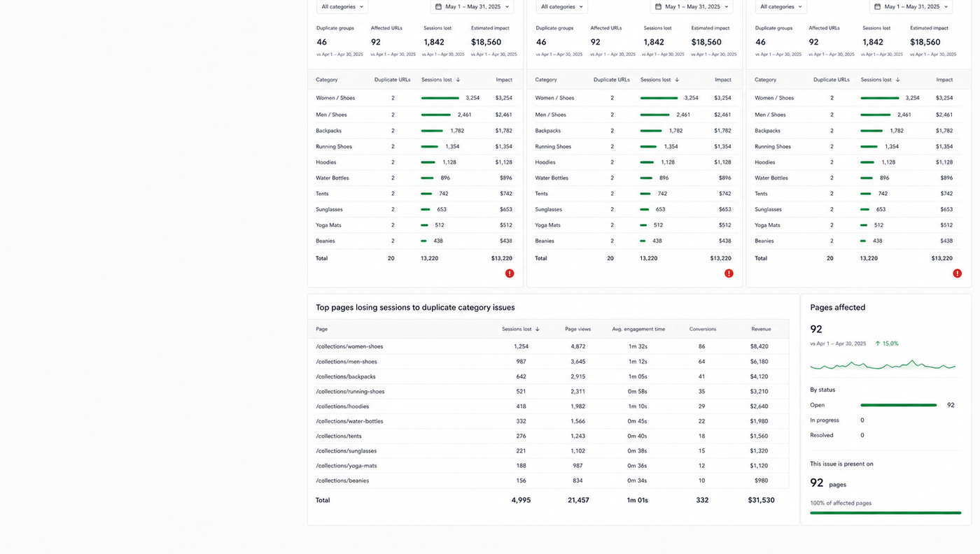Sort Top pages table by Revenue column
The height and width of the screenshot is (554, 980).
pyautogui.click(x=761, y=329)
